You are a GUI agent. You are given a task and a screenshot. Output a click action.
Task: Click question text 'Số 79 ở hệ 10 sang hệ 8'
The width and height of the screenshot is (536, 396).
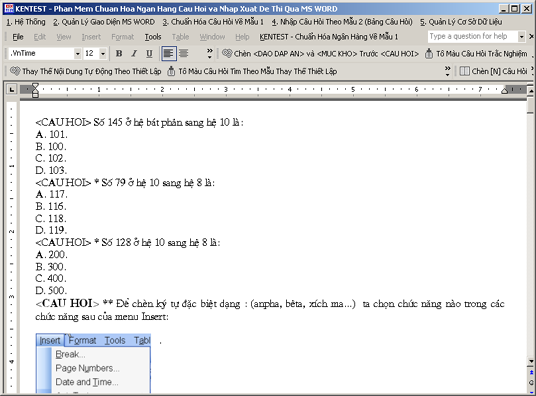[152, 183]
